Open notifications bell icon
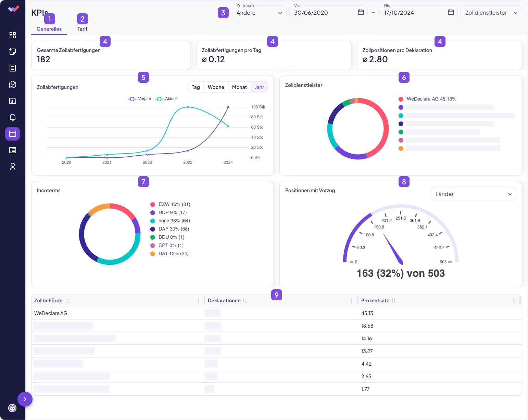The width and height of the screenshot is (528, 420). coord(13,117)
